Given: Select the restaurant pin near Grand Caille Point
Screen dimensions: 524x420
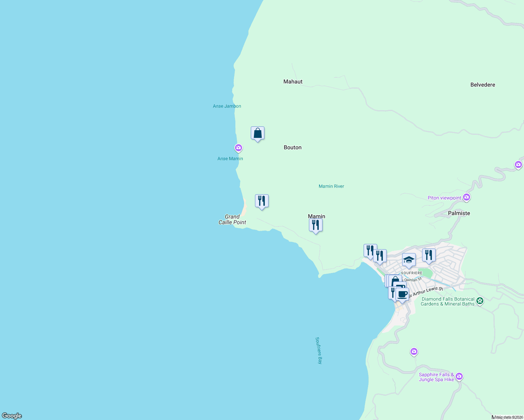Looking at the screenshot, I should 262,201.
